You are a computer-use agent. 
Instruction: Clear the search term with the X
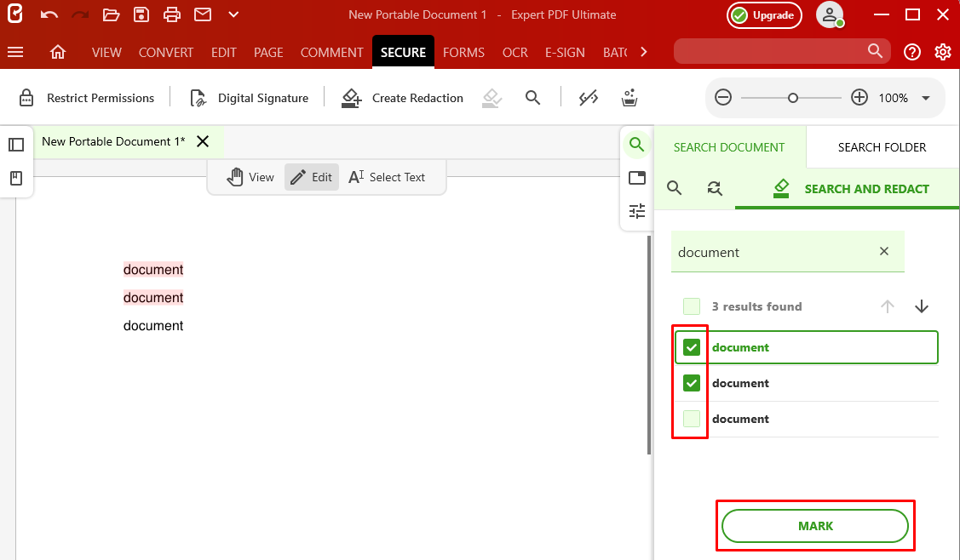884,251
